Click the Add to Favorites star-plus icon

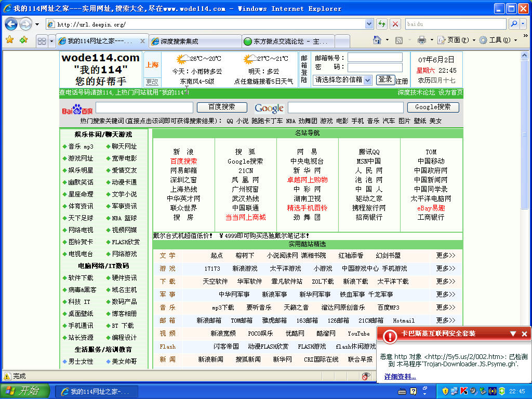pyautogui.click(x=24, y=41)
